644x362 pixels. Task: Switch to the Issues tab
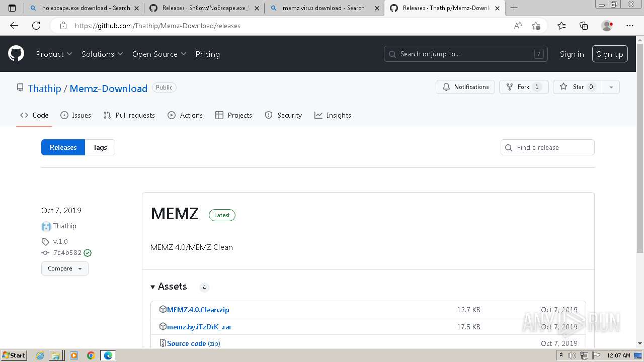[x=75, y=115]
